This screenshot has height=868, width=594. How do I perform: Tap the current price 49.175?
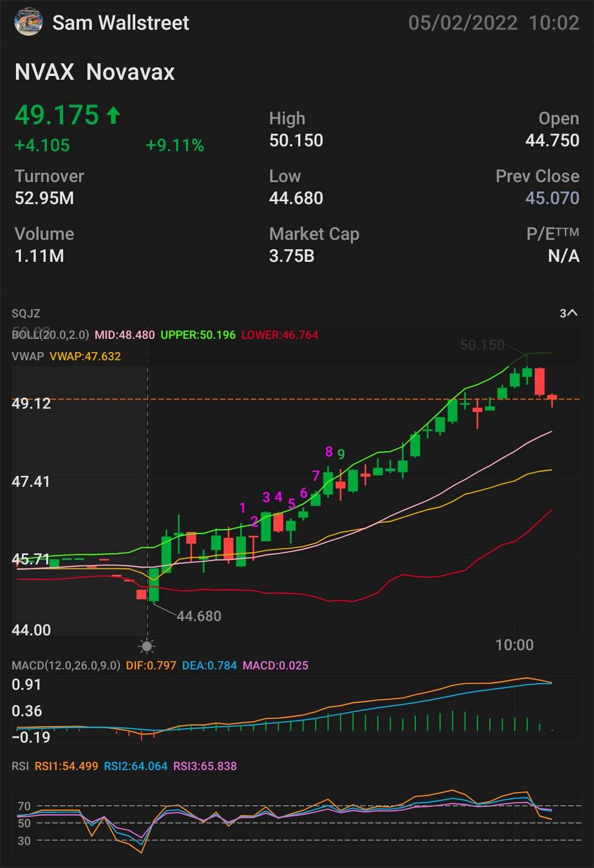57,115
